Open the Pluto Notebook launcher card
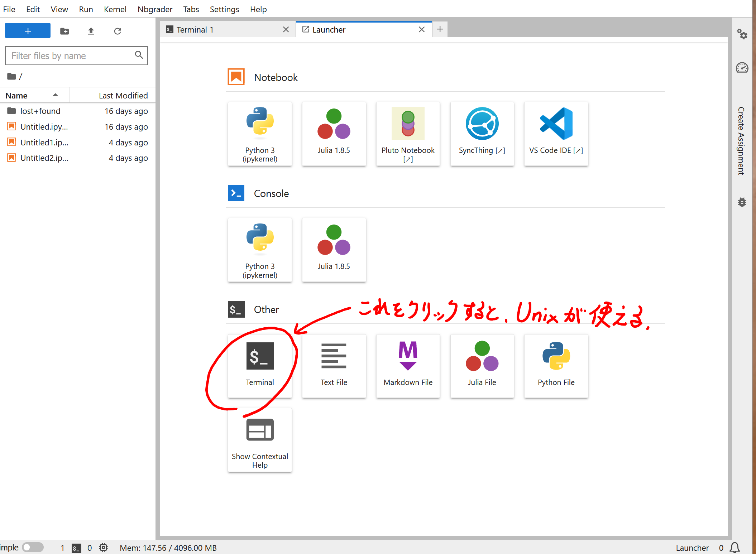Viewport: 756px width, 554px height. 408,133
